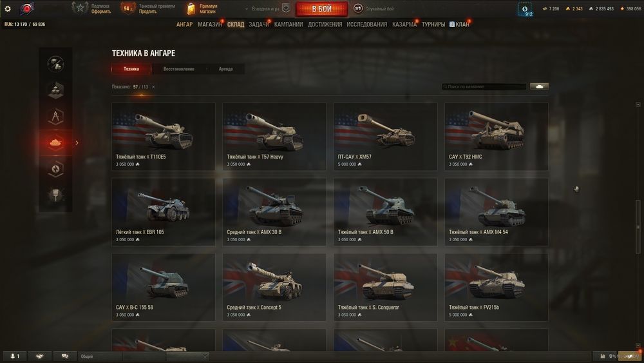Viewport: 644px width, 363px height.
Task: Open the blueprints compass icon in sidebar
Action: click(55, 116)
